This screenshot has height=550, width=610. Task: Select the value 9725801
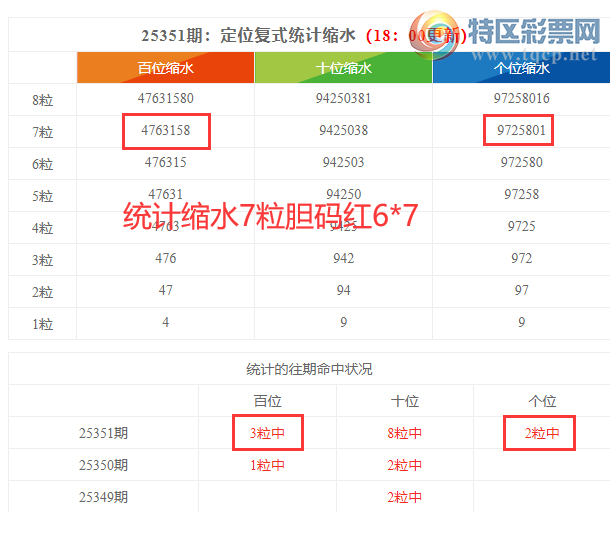[x=521, y=130]
